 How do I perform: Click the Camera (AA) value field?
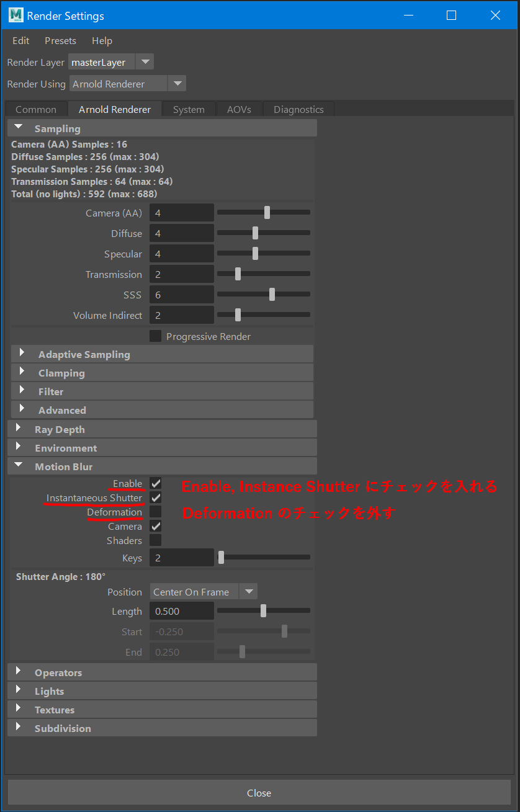tap(181, 212)
